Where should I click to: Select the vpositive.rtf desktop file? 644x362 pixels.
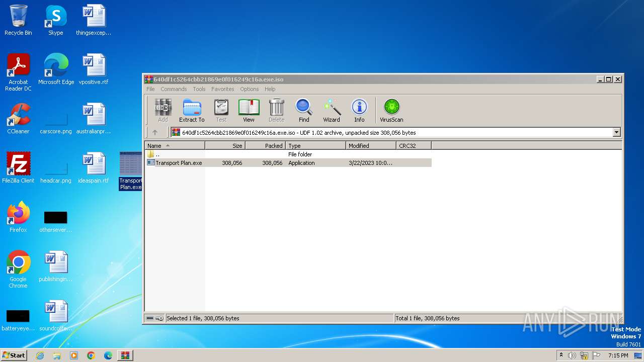94,69
